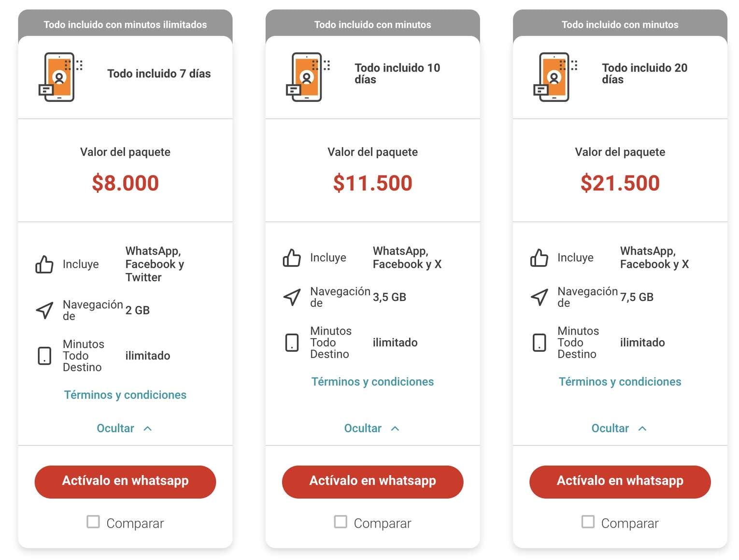Click the phone icon on the 20 días plan
This screenshot has width=739, height=560.
point(554,77)
